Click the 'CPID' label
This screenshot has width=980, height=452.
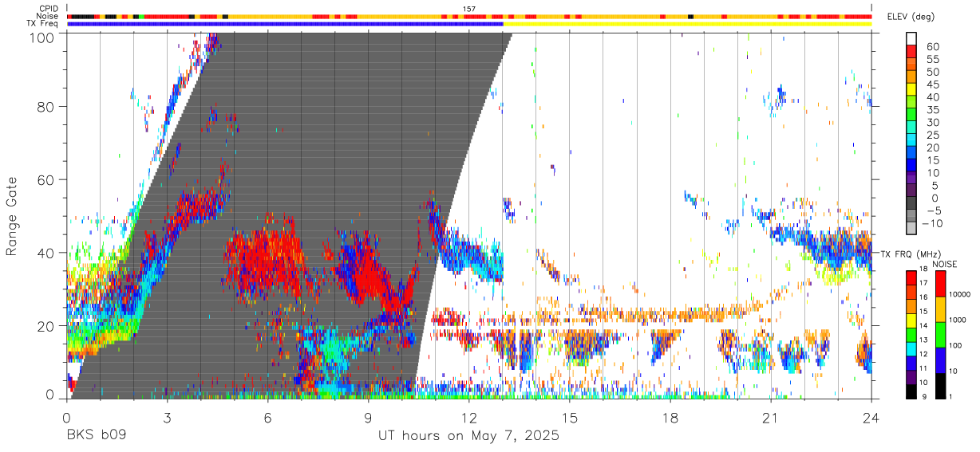click(47, 8)
